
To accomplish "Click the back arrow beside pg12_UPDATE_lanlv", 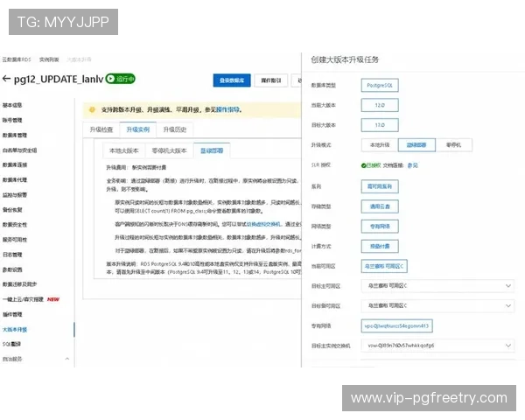I will [x=6, y=80].
